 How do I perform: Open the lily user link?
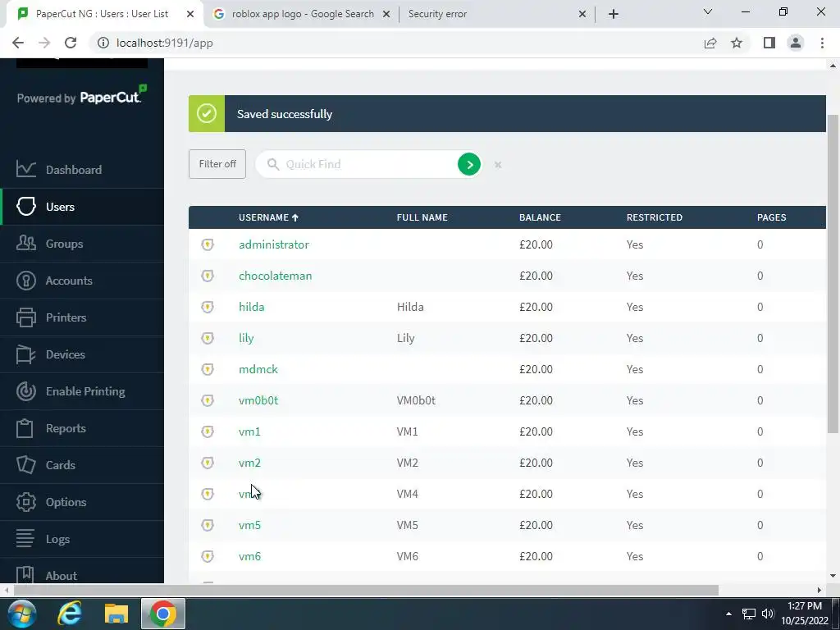[x=246, y=338]
